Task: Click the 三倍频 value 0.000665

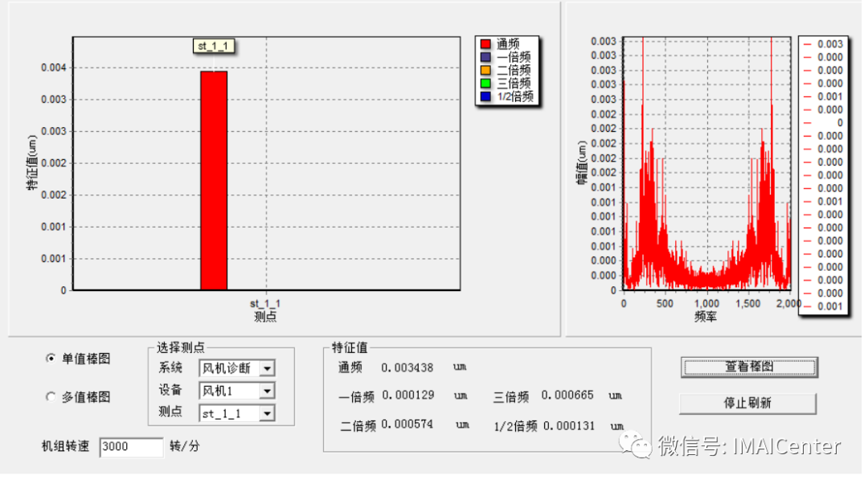Action: (567, 396)
